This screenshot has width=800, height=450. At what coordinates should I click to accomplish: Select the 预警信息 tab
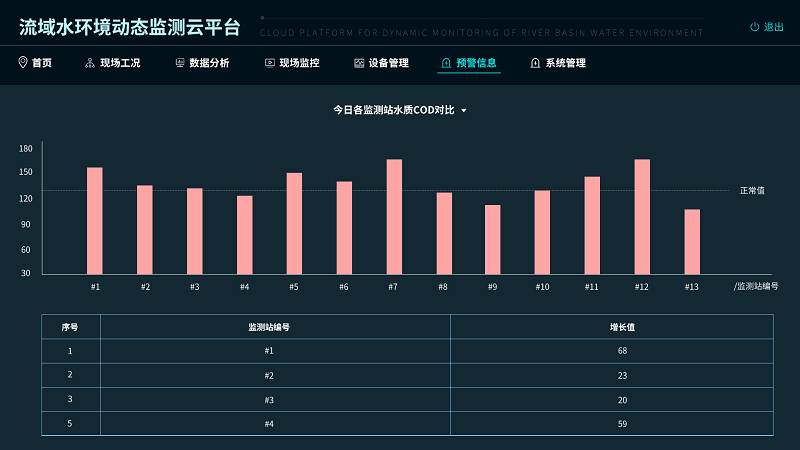(476, 63)
